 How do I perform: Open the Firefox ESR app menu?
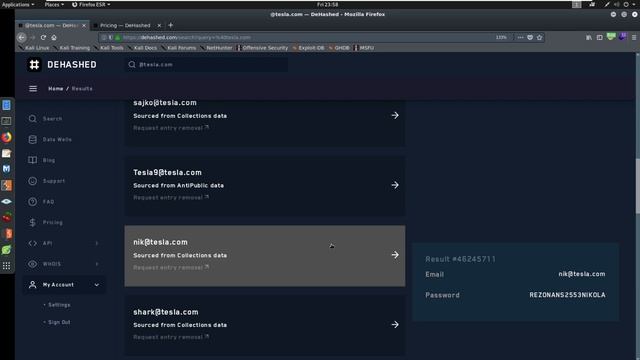pos(91,4)
